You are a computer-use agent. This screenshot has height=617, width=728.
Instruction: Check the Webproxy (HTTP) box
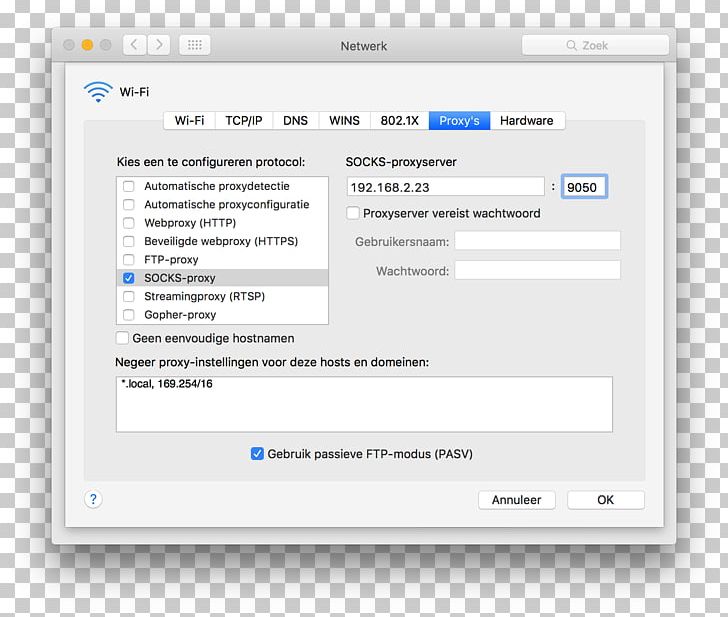click(129, 223)
